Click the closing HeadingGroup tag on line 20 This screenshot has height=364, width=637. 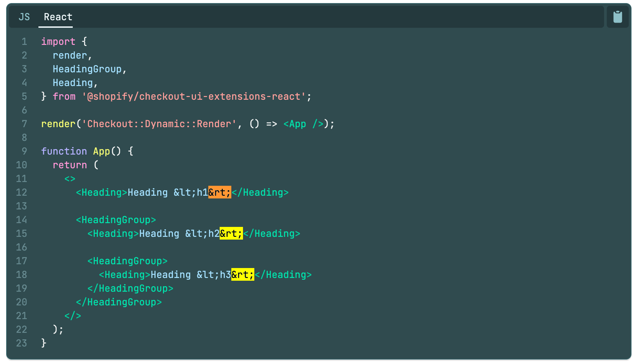[x=118, y=302]
